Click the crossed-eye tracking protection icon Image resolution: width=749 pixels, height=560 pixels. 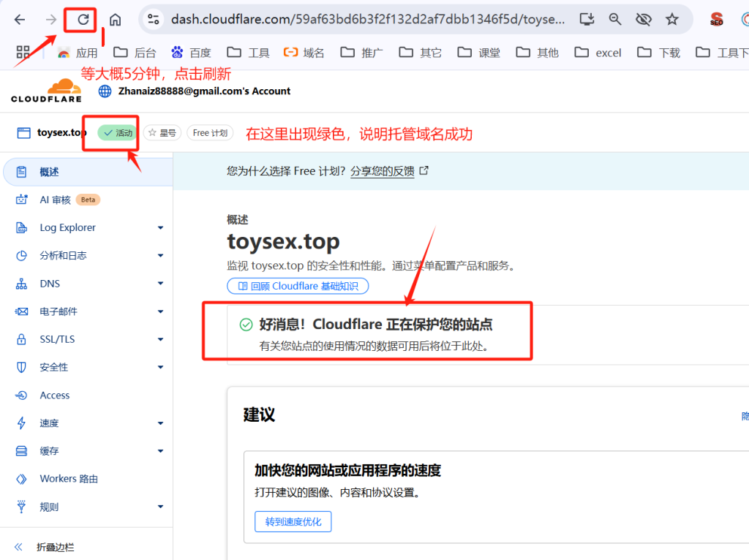(x=644, y=20)
